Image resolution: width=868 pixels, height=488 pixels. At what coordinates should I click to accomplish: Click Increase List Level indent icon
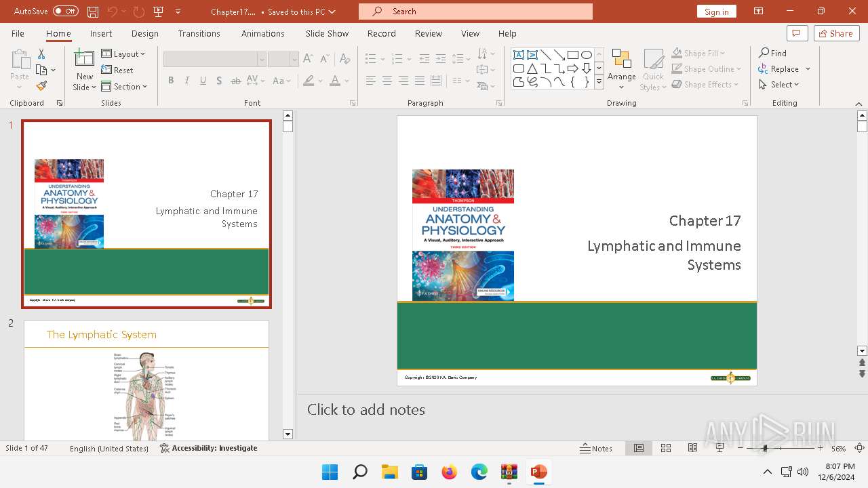(441, 59)
